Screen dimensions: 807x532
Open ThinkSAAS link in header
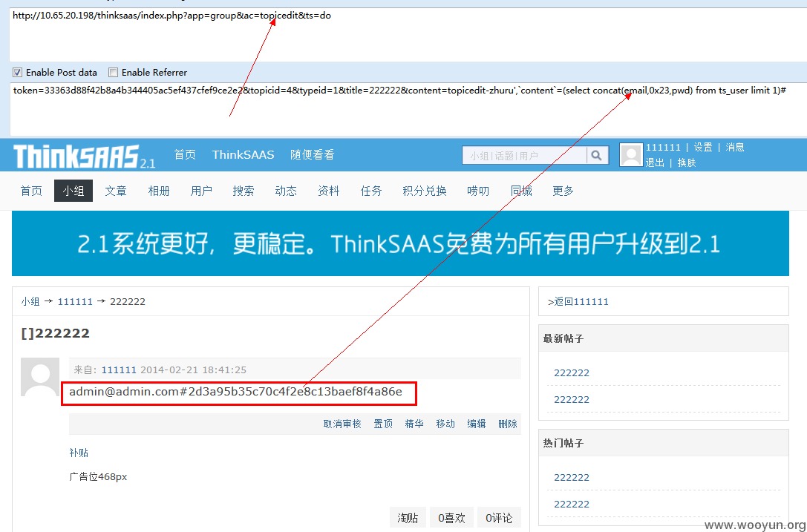[x=243, y=154]
